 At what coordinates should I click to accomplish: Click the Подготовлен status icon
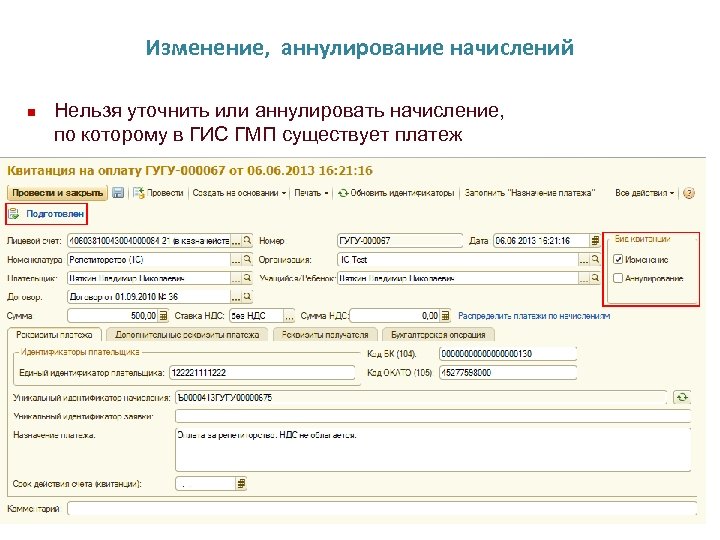(14, 214)
